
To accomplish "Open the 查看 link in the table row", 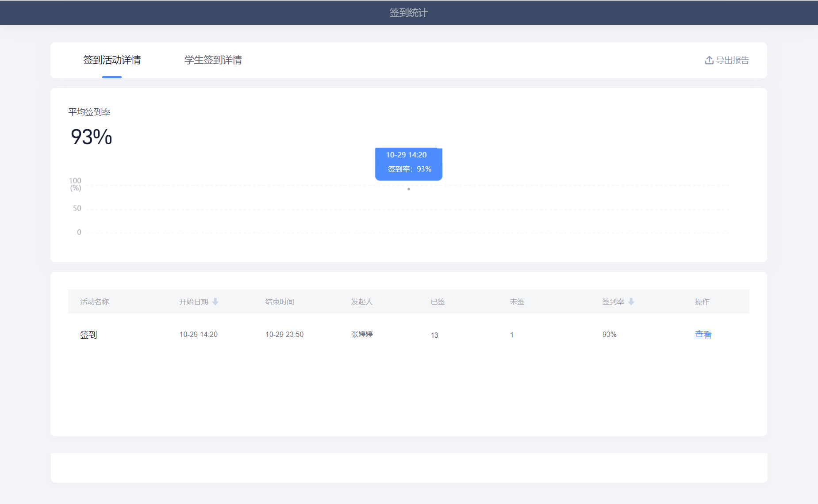I will (x=703, y=335).
